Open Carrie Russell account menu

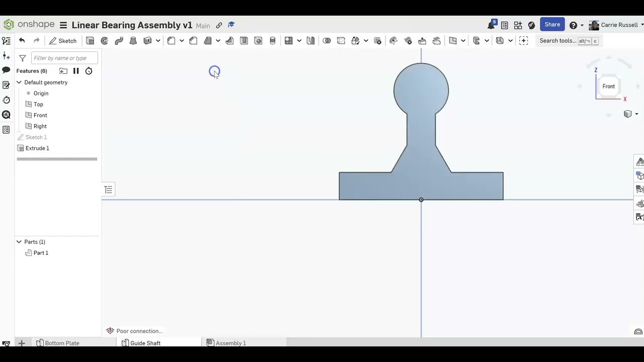click(x=616, y=25)
